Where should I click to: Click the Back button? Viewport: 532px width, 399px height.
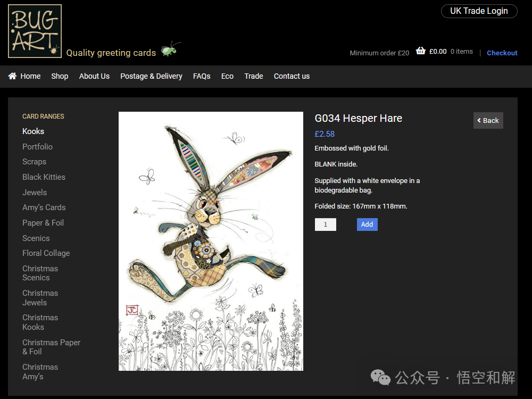coord(488,120)
